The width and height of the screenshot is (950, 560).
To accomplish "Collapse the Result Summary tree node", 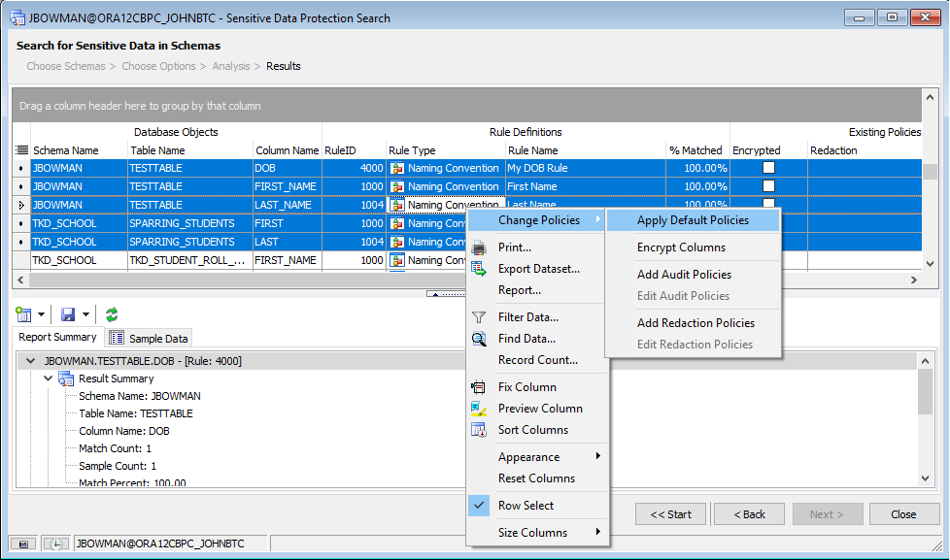I will coord(48,379).
